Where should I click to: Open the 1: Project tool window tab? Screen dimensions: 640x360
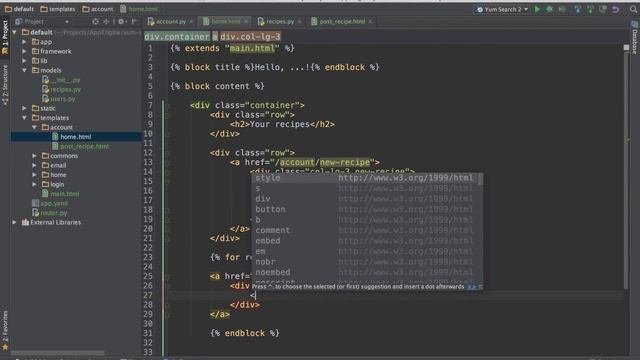(5, 37)
